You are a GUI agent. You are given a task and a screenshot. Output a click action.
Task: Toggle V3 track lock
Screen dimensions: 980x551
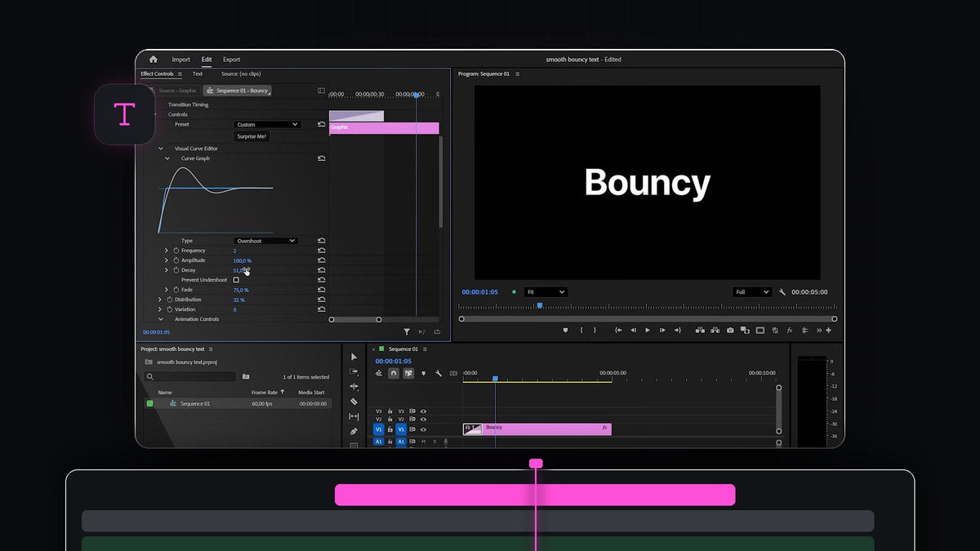coord(390,411)
